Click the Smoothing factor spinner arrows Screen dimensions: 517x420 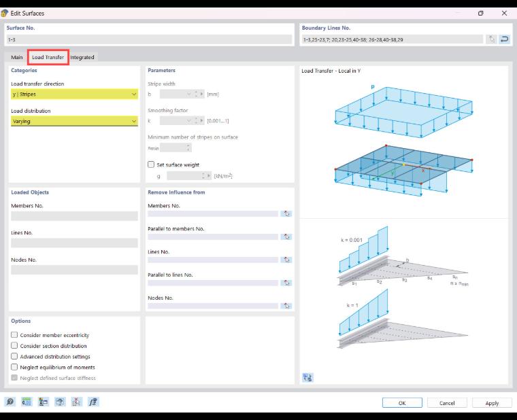196,121
